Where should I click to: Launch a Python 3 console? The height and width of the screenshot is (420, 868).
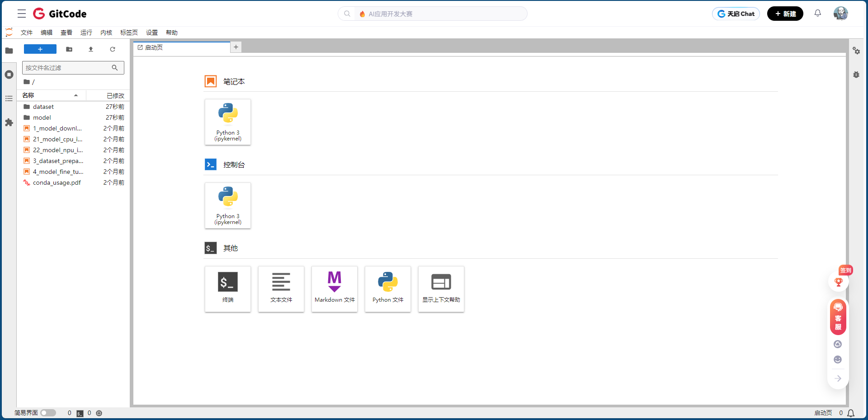pyautogui.click(x=228, y=205)
